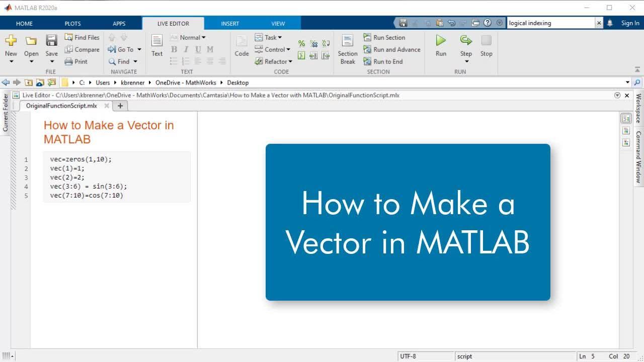Screen dimensions: 644x362
Task: Toggle bold text formatting
Action: tap(174, 49)
